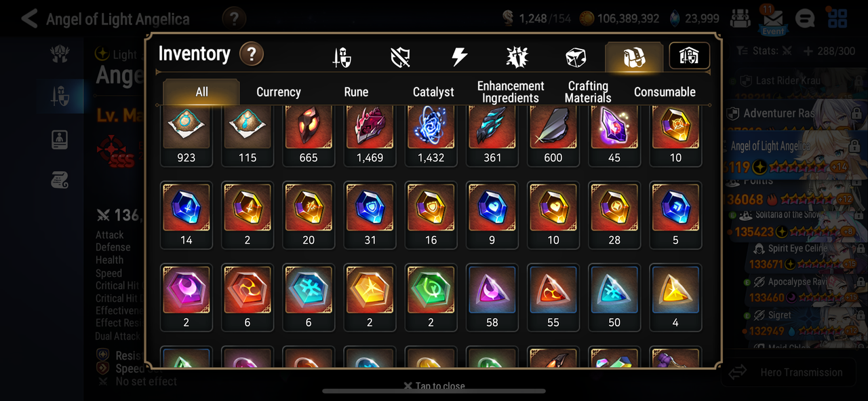Open the mail Event icon

pyautogui.click(x=772, y=20)
